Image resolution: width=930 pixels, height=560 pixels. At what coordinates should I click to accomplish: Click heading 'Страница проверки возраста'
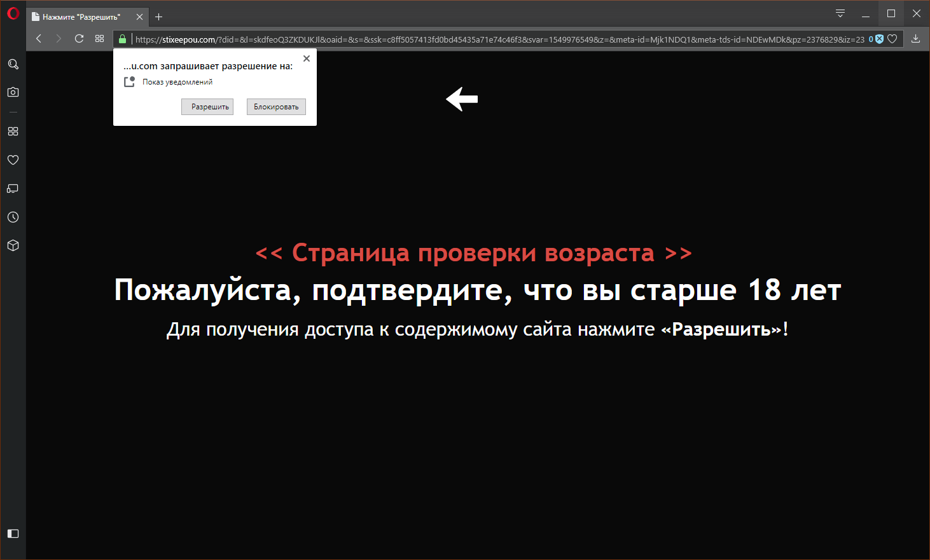[x=473, y=253]
